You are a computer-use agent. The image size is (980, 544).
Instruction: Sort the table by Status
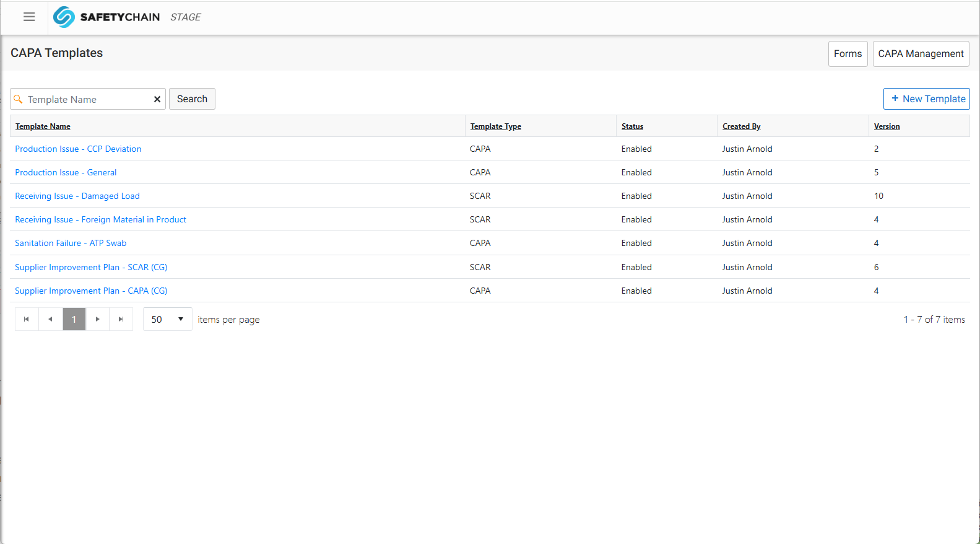click(x=632, y=126)
